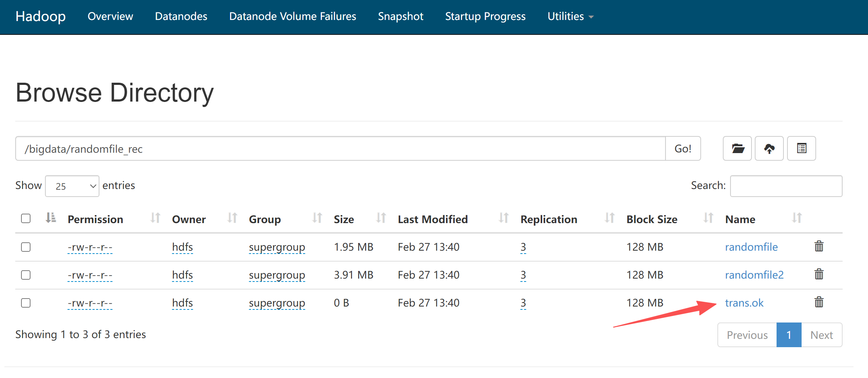Viewport: 868px width, 378px height.
Task: Open the Utilities dropdown menu
Action: [570, 16]
